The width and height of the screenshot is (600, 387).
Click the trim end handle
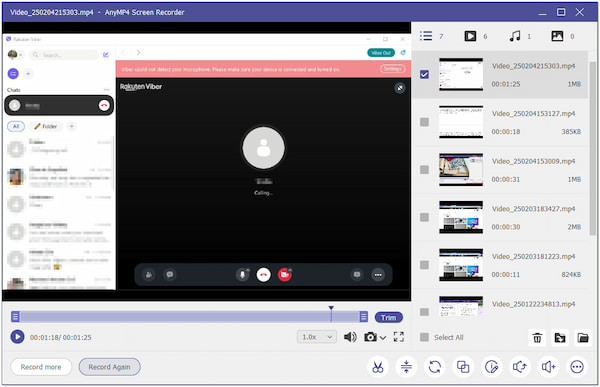pos(364,317)
